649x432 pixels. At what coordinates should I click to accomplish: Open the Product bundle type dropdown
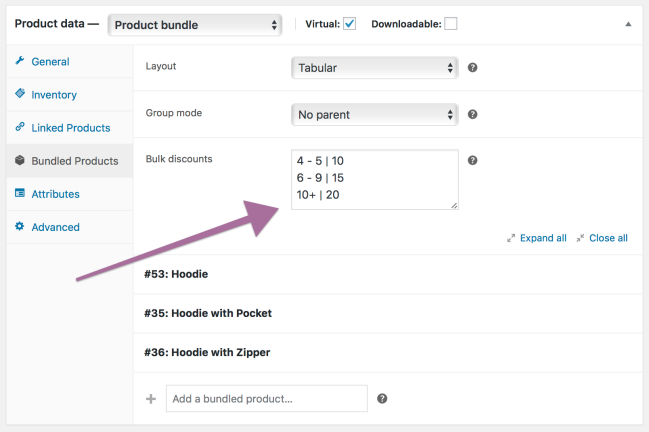click(x=195, y=25)
